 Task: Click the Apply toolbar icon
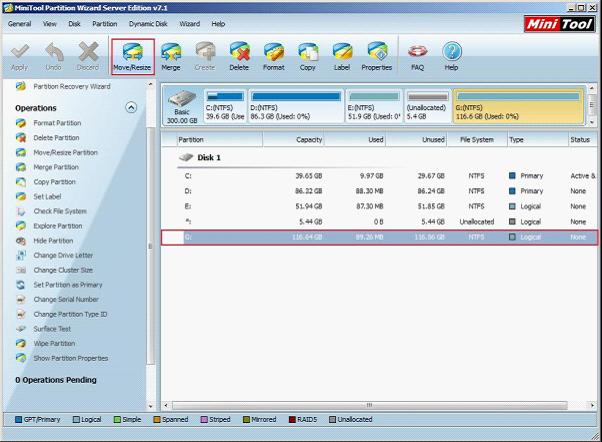pyautogui.click(x=20, y=56)
